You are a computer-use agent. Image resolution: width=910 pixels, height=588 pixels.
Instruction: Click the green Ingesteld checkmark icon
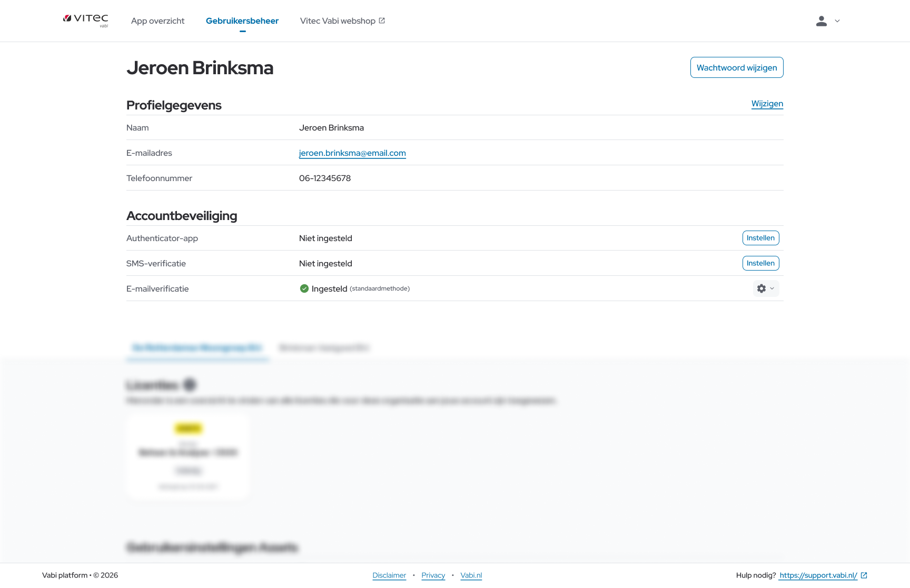click(304, 288)
